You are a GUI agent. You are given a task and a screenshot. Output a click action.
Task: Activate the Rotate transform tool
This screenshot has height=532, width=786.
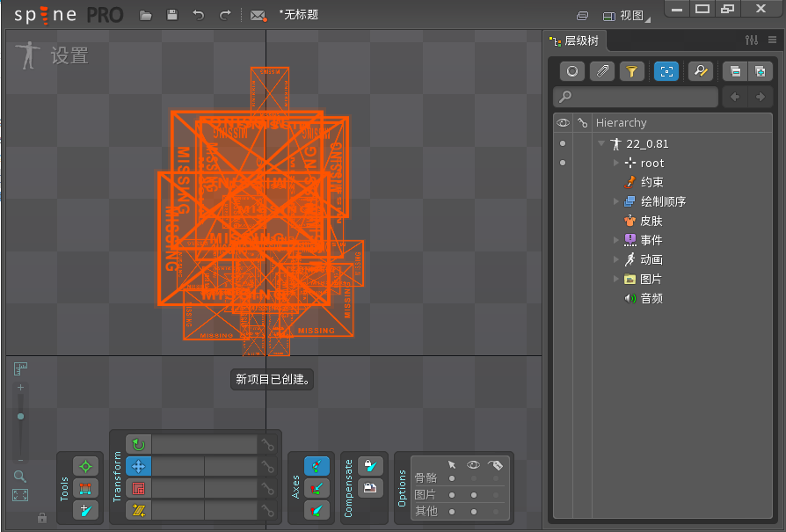[x=138, y=444]
